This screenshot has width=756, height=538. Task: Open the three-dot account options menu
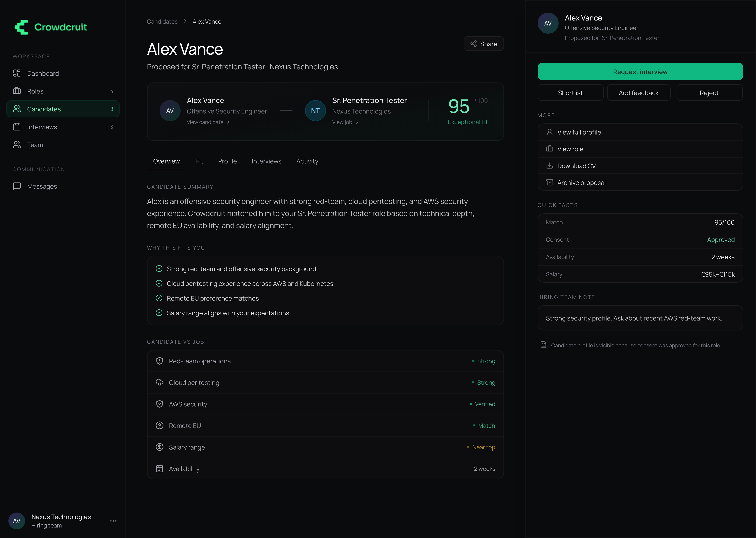point(113,521)
